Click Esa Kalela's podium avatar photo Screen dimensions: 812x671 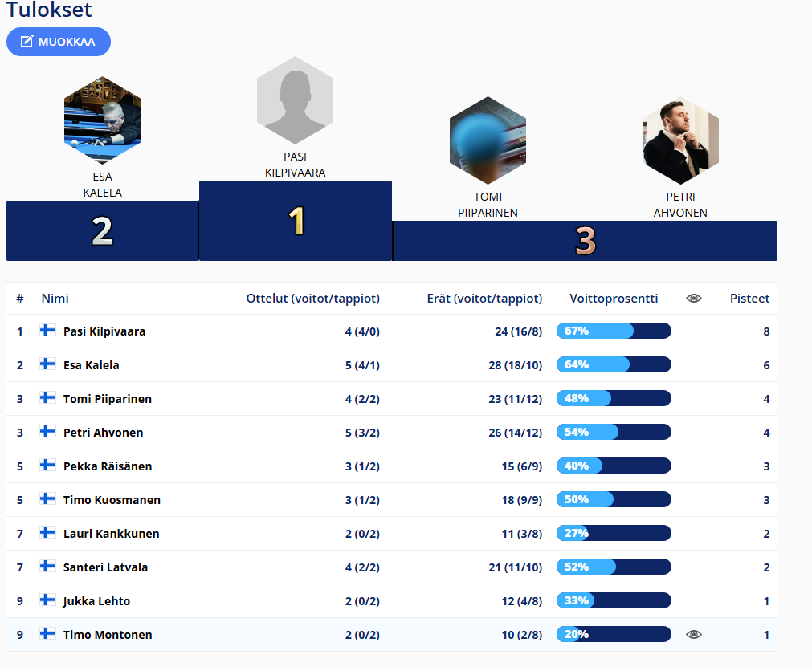coord(102,120)
